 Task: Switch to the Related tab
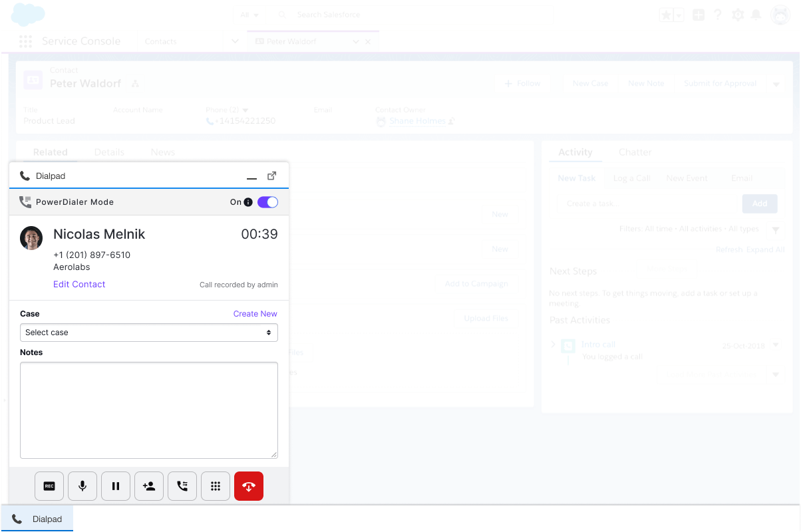pos(51,152)
